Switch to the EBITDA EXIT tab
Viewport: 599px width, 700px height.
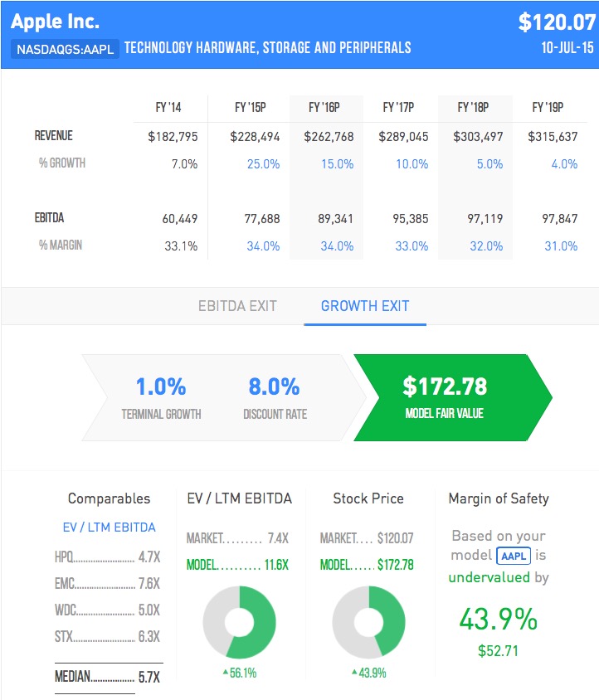pos(237,305)
